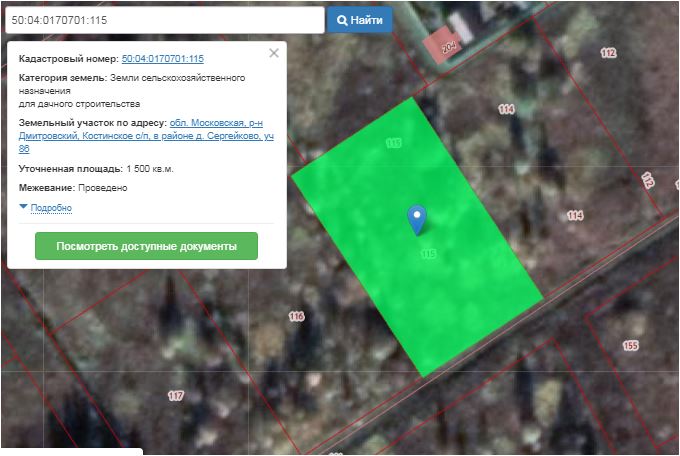680x456 pixels.
Task: Select parcel 116 on the map
Action: click(296, 317)
